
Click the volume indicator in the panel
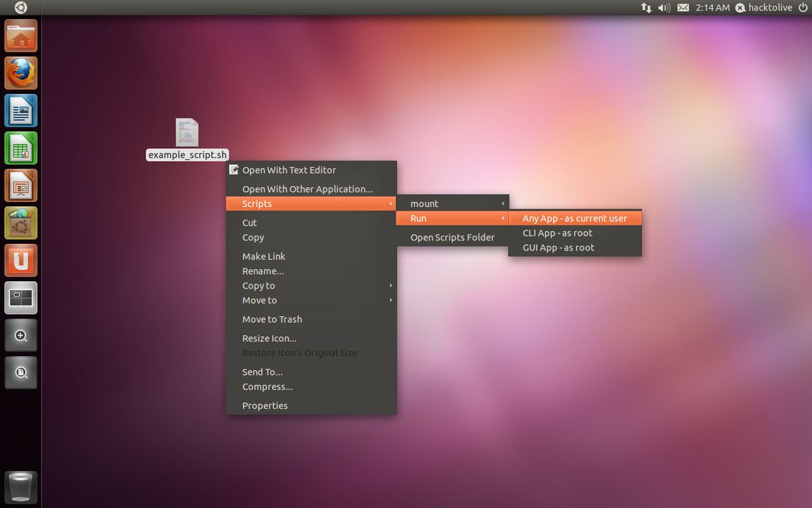coord(662,7)
